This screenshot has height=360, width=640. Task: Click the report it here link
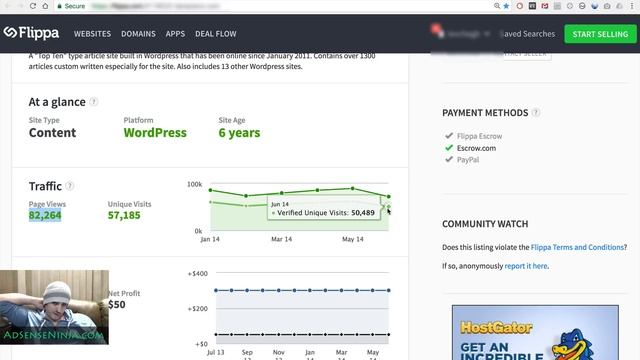click(x=526, y=266)
